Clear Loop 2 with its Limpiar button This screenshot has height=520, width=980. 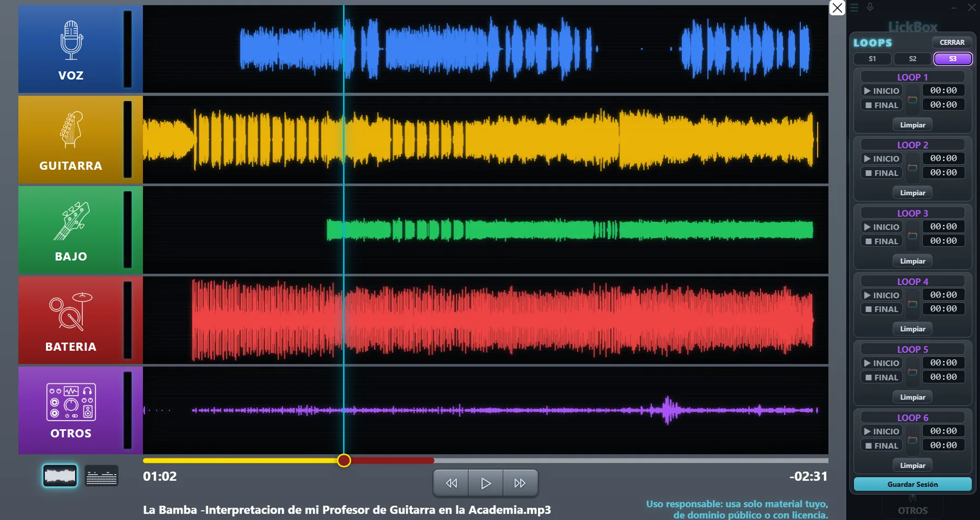point(912,193)
